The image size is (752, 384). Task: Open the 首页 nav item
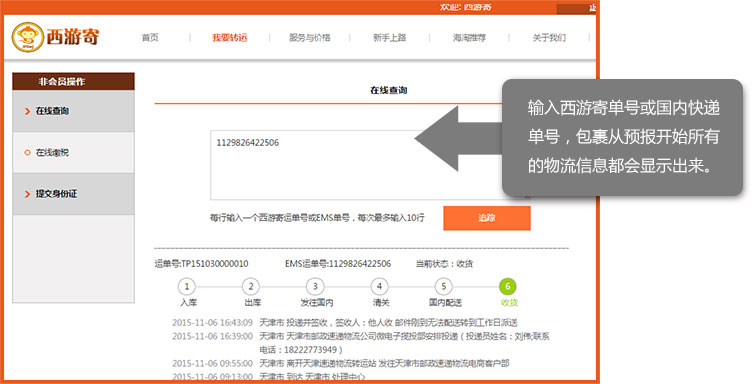pos(150,37)
